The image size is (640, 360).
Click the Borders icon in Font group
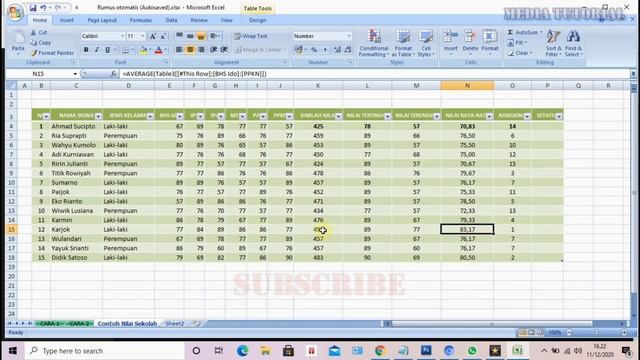126,50
